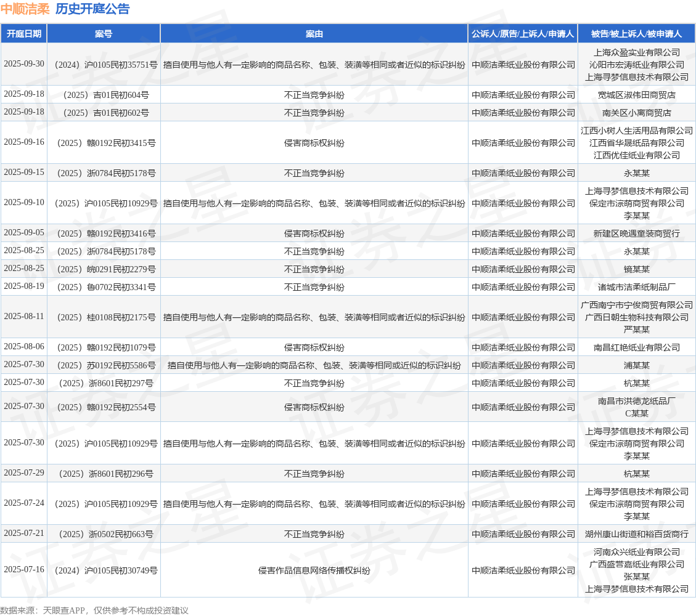Click defendant 张某某
The height and width of the screenshot is (616, 696).
click(x=637, y=577)
